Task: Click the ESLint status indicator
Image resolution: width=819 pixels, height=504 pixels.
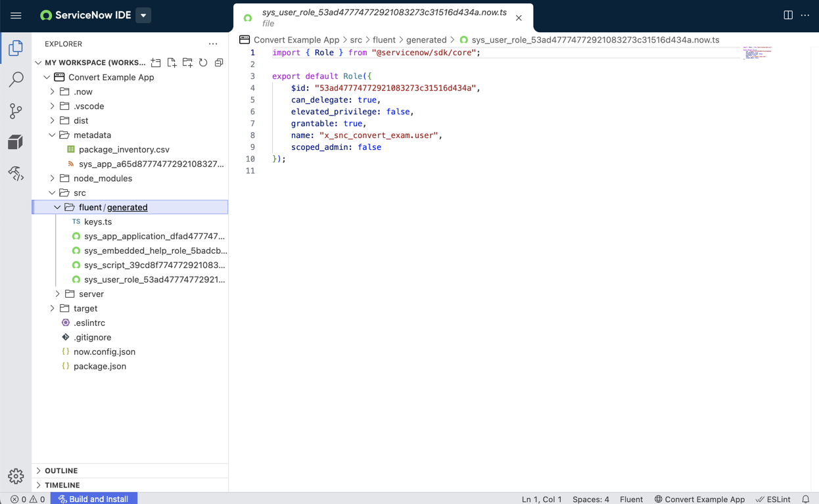Action: [773, 499]
